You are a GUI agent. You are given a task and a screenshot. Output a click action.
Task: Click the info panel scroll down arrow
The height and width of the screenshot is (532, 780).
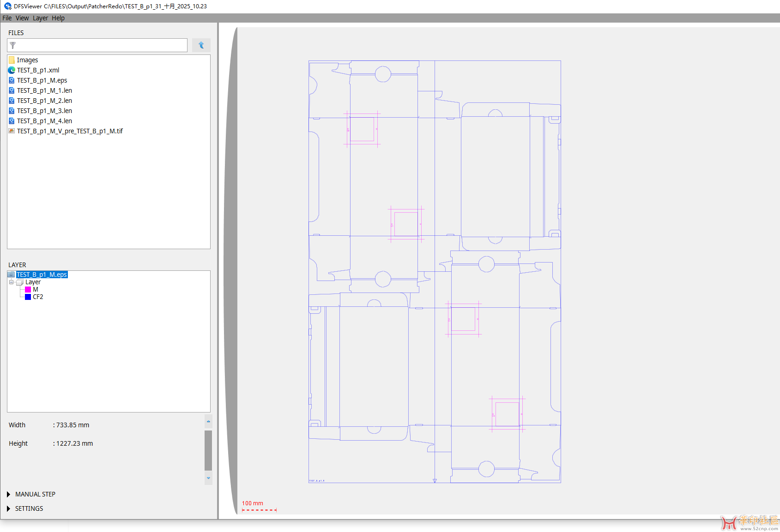tap(208, 478)
